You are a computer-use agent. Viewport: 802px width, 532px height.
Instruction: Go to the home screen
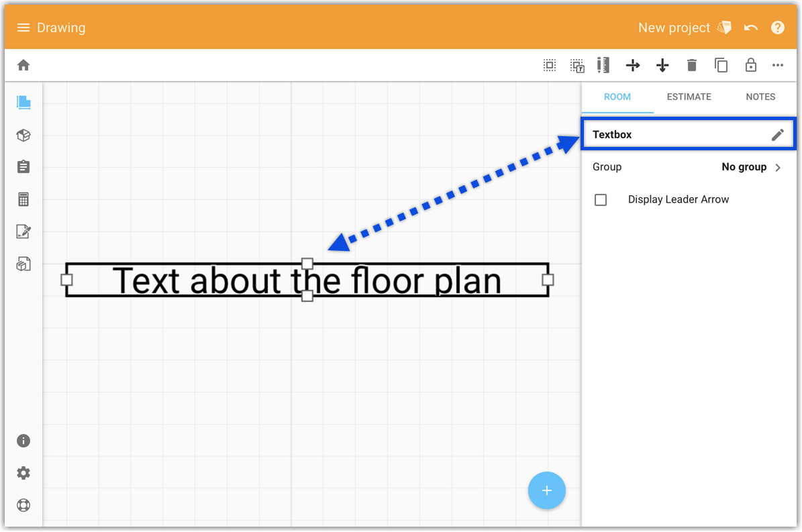[23, 65]
